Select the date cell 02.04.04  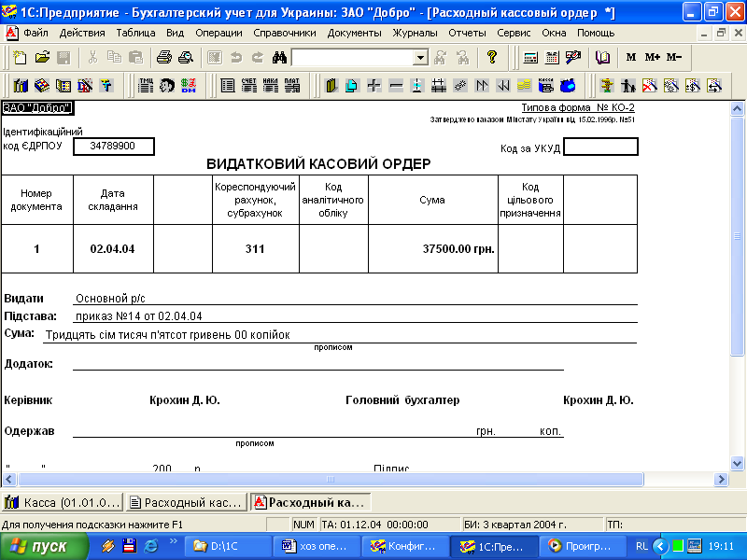(113, 248)
